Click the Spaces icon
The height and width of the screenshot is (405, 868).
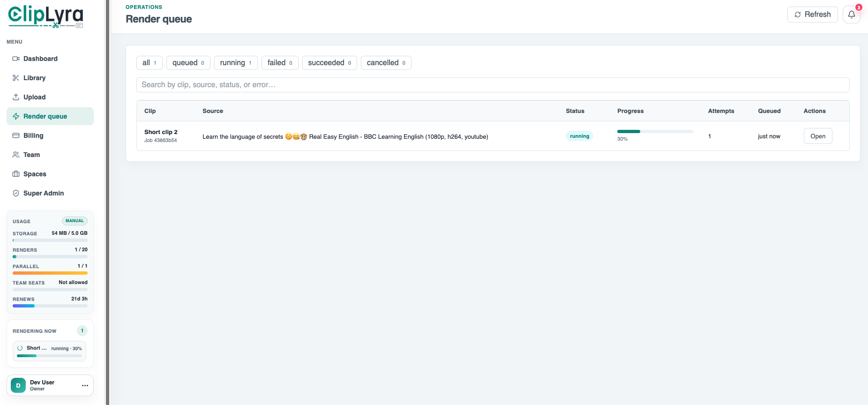[16, 174]
